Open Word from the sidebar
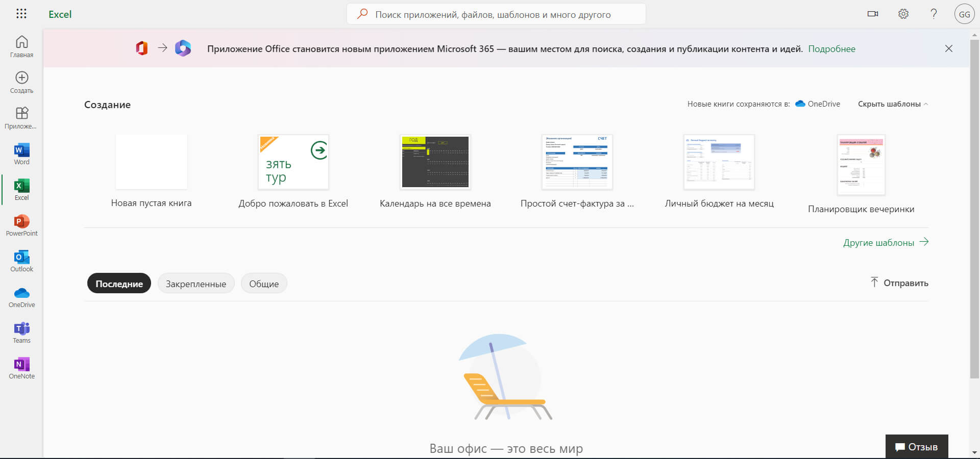The image size is (980, 459). (21, 154)
